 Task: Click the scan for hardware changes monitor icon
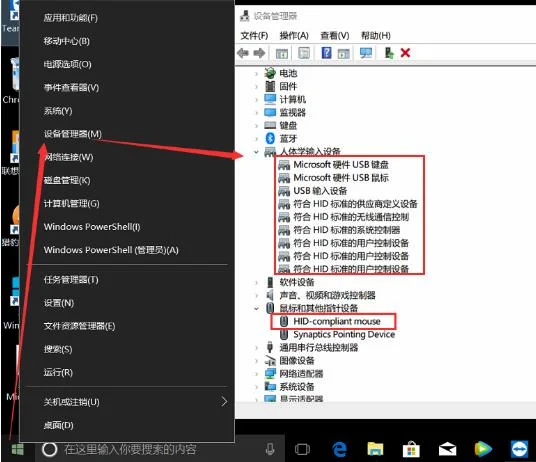[x=365, y=53]
